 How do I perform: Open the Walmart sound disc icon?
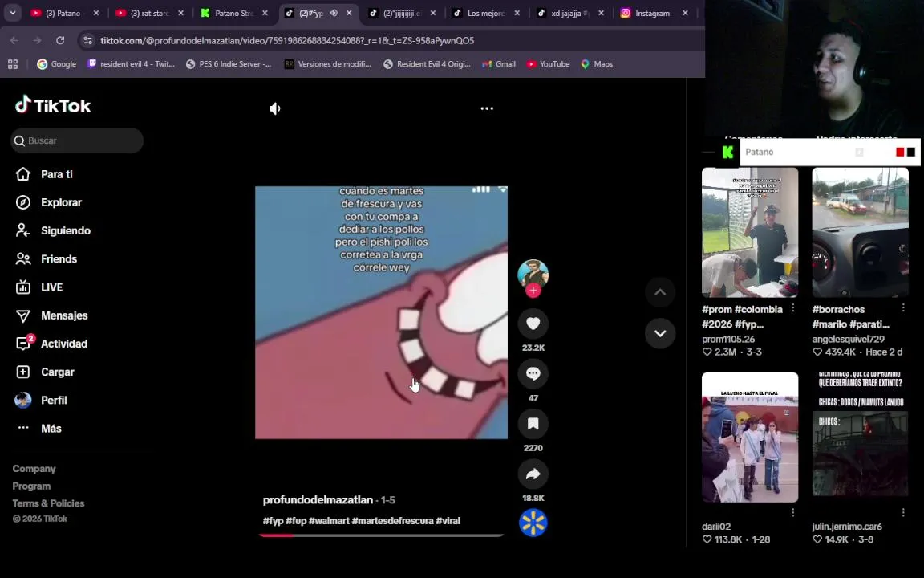533,523
